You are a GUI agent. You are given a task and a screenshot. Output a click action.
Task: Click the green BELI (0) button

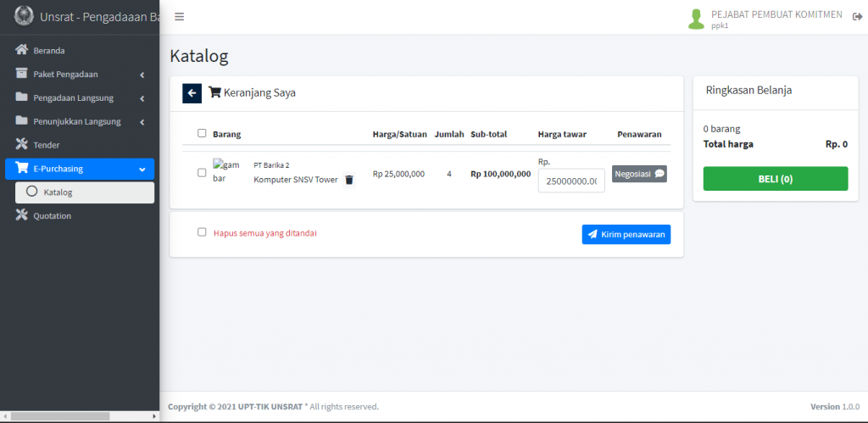coord(775,179)
